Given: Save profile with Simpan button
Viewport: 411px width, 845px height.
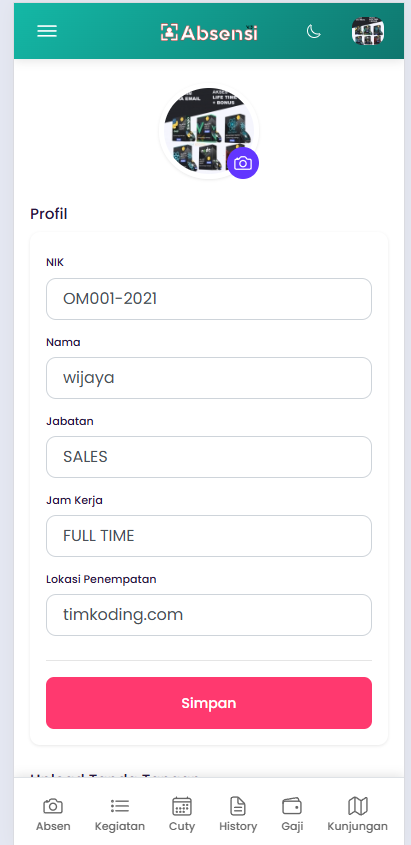Looking at the screenshot, I should 209,703.
